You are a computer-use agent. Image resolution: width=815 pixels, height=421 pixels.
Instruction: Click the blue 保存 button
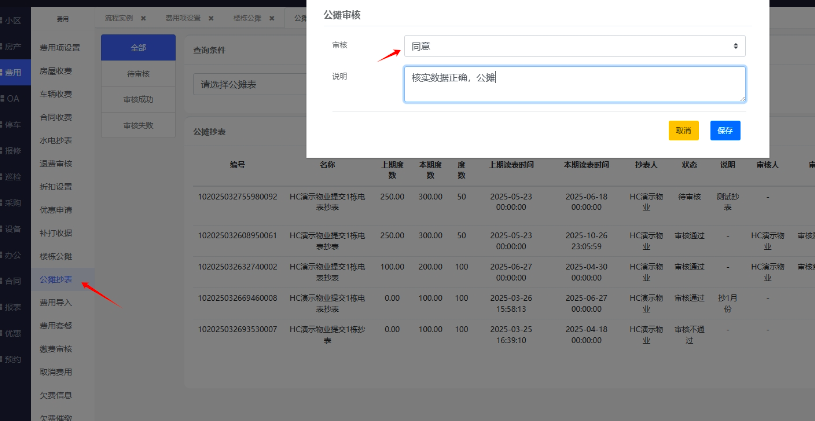725,130
